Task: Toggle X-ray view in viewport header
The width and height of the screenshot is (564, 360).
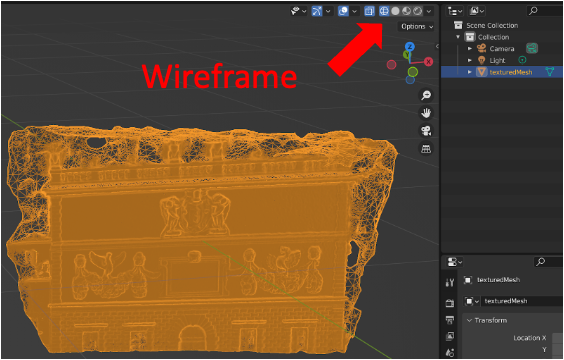Action: 369,11
